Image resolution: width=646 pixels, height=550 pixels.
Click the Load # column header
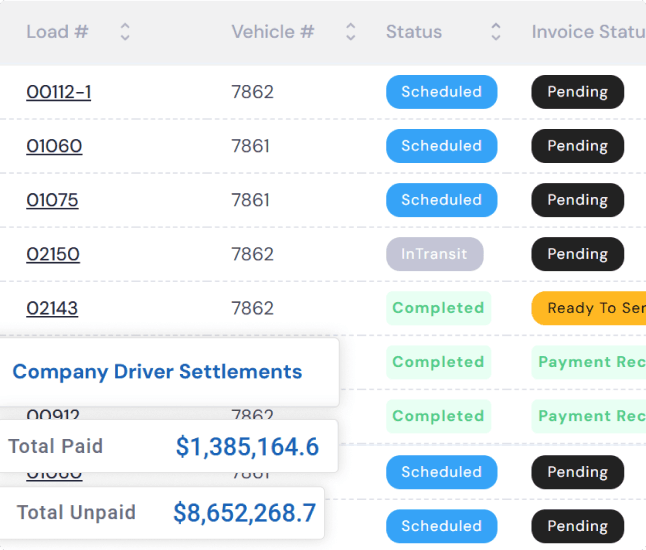point(57,32)
